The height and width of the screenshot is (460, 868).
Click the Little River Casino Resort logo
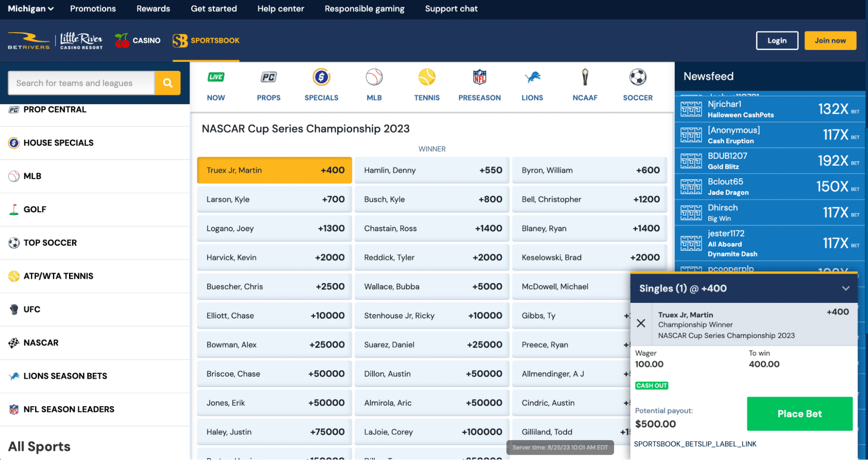(81, 41)
